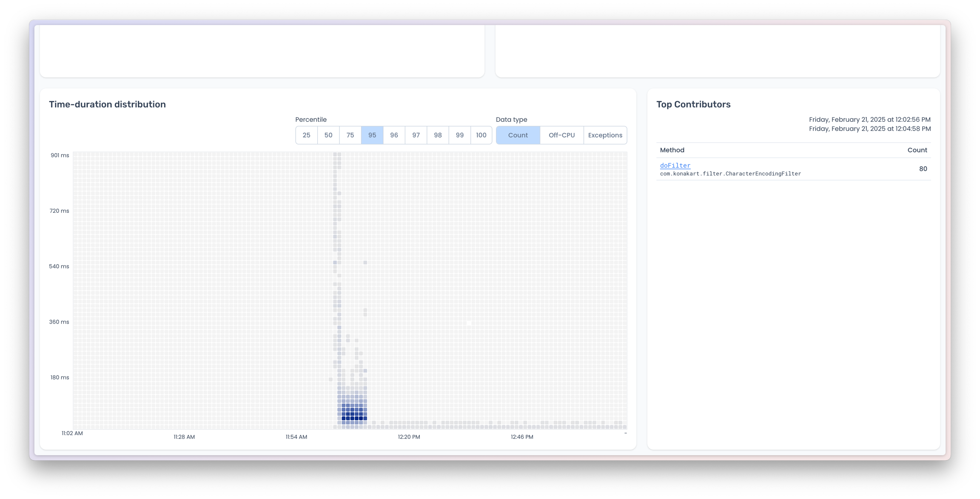Click the 901 ms duration axis label

point(60,155)
